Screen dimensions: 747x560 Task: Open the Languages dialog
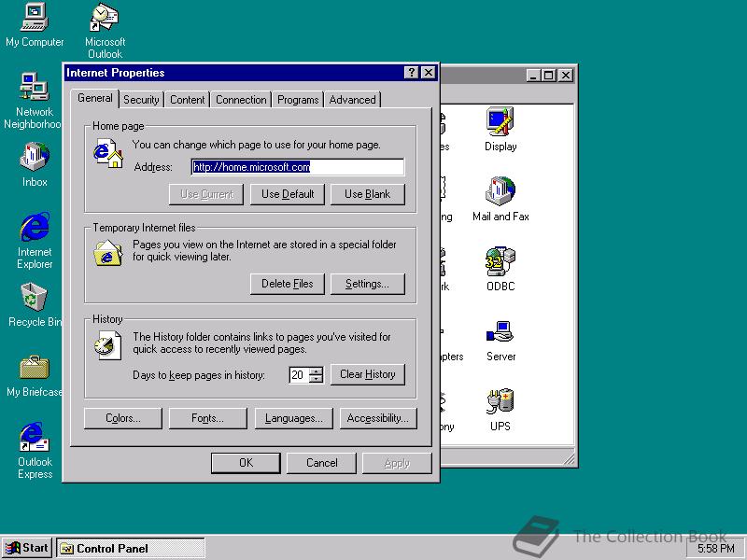pyautogui.click(x=293, y=418)
